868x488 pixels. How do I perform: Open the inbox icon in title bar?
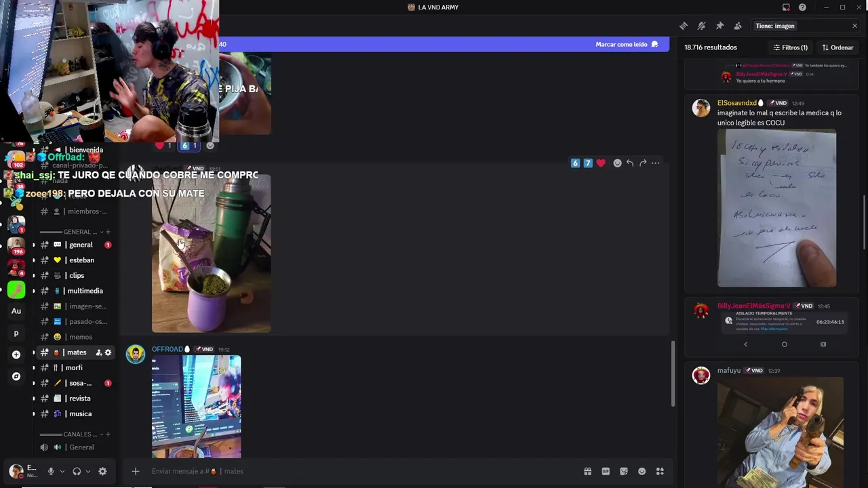click(x=786, y=7)
